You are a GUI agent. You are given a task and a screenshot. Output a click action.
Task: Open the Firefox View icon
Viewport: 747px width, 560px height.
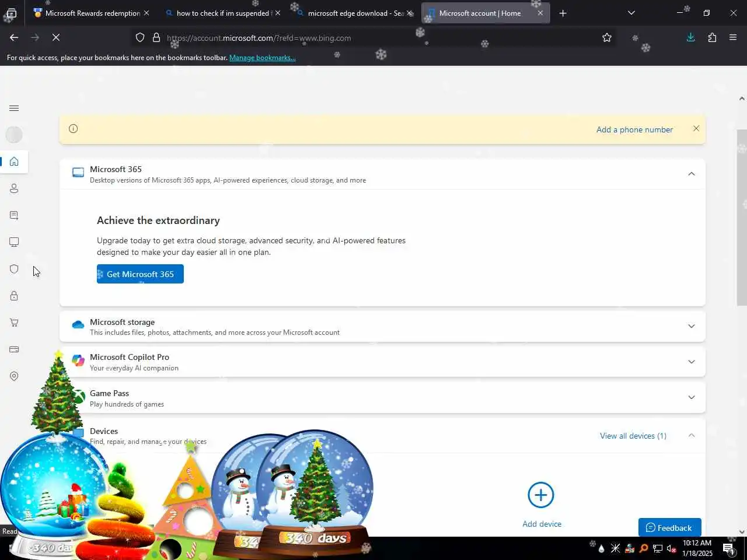[11, 13]
